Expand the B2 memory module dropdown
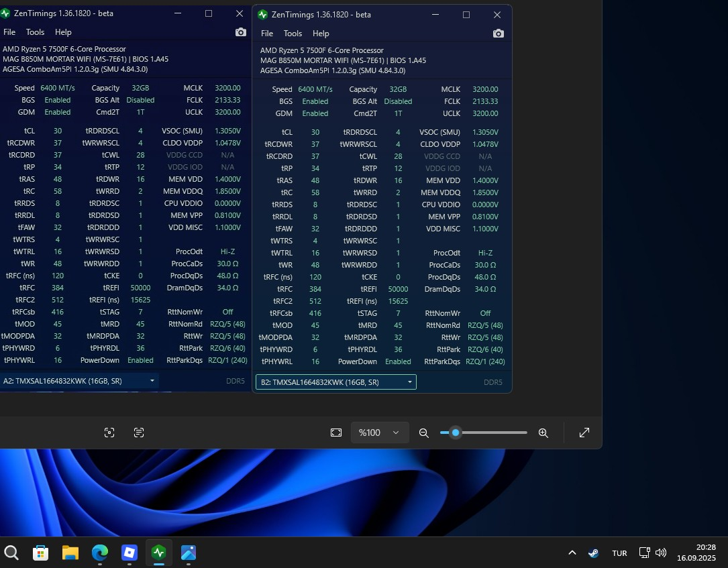Viewport: 728px width, 568px height. [x=336, y=382]
